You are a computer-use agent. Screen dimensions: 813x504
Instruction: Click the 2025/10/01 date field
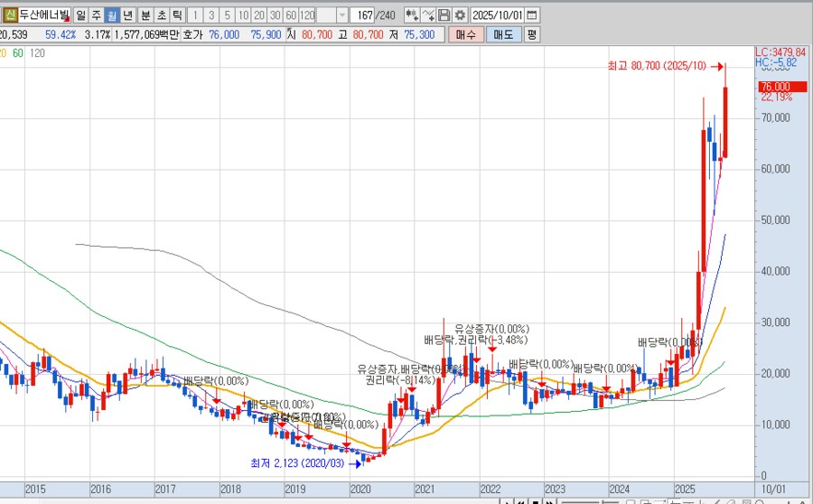pyautogui.click(x=498, y=15)
